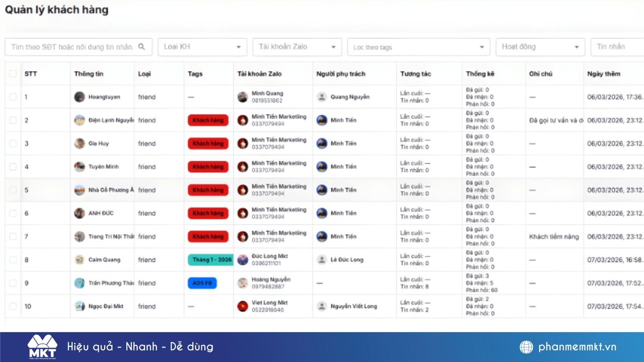The height and width of the screenshot is (362, 644).
Task: Open the Loại KH dropdown
Action: (202, 46)
